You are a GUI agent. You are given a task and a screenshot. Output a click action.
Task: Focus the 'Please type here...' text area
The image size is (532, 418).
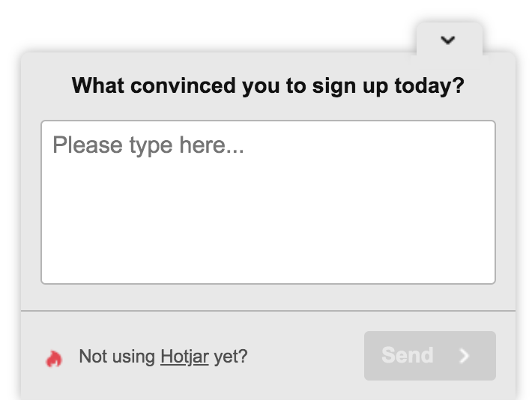268,202
